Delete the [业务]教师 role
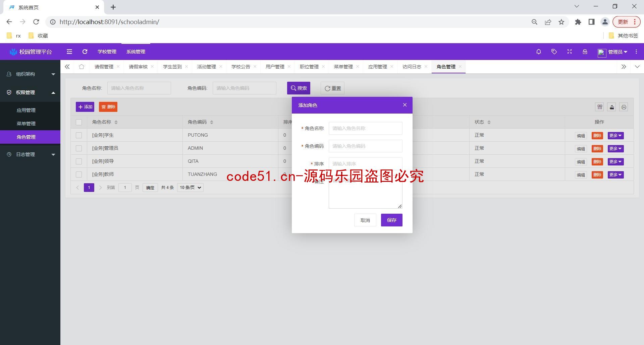644x345 pixels. 597,175
